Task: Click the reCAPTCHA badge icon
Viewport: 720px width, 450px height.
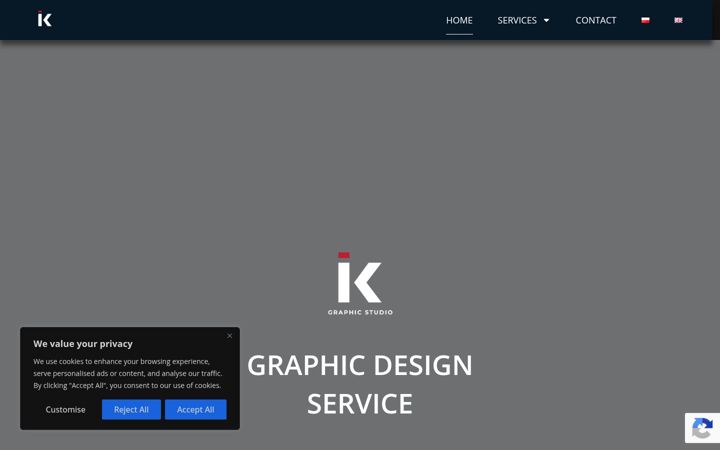Action: [702, 428]
